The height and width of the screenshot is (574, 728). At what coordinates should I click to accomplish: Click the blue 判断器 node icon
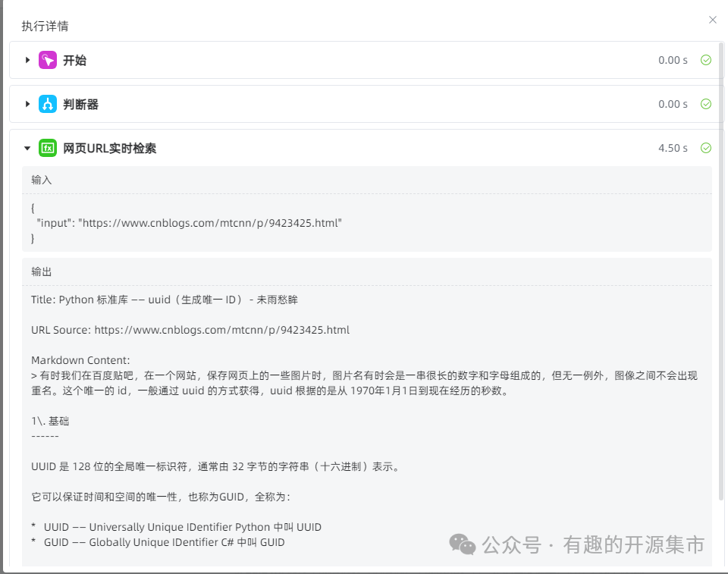pyautogui.click(x=48, y=104)
